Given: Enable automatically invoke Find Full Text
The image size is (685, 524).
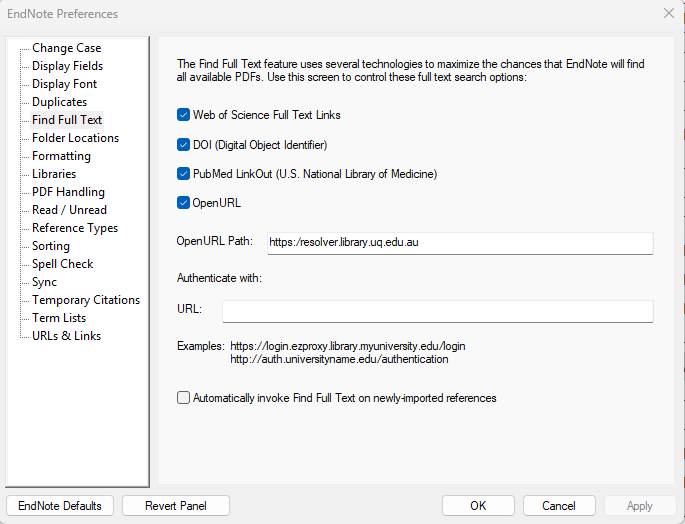Looking at the screenshot, I should (x=184, y=398).
